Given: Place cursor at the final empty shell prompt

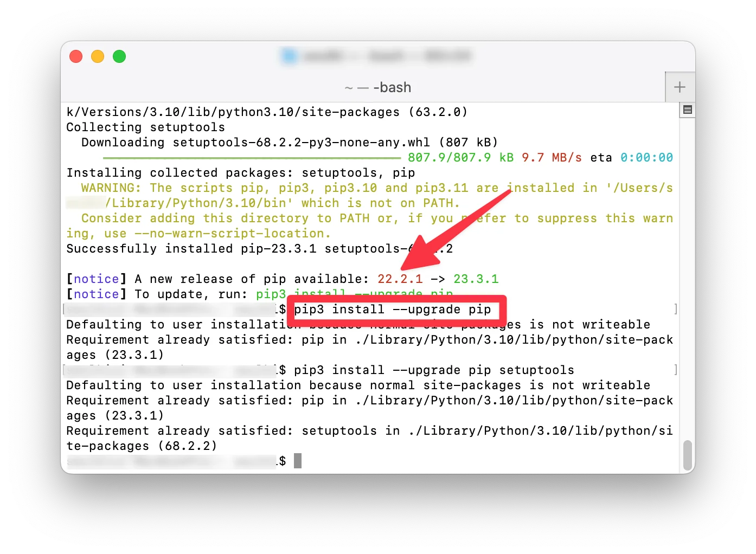Looking at the screenshot, I should (298, 461).
